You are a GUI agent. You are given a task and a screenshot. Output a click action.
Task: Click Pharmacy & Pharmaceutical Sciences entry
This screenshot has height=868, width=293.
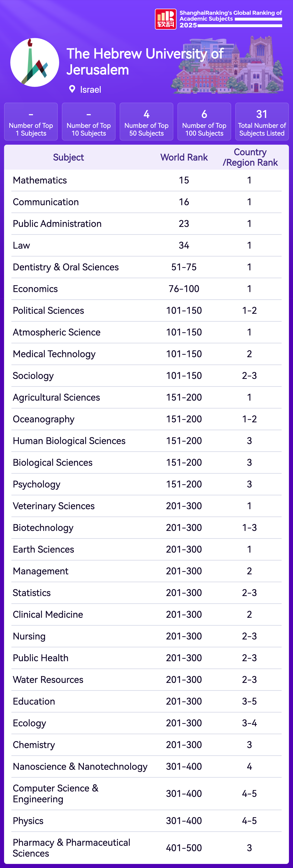[71, 848]
